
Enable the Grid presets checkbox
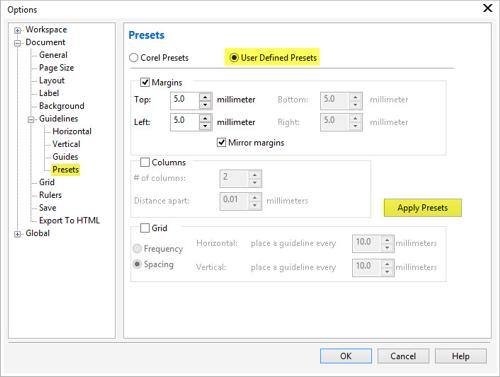(145, 228)
